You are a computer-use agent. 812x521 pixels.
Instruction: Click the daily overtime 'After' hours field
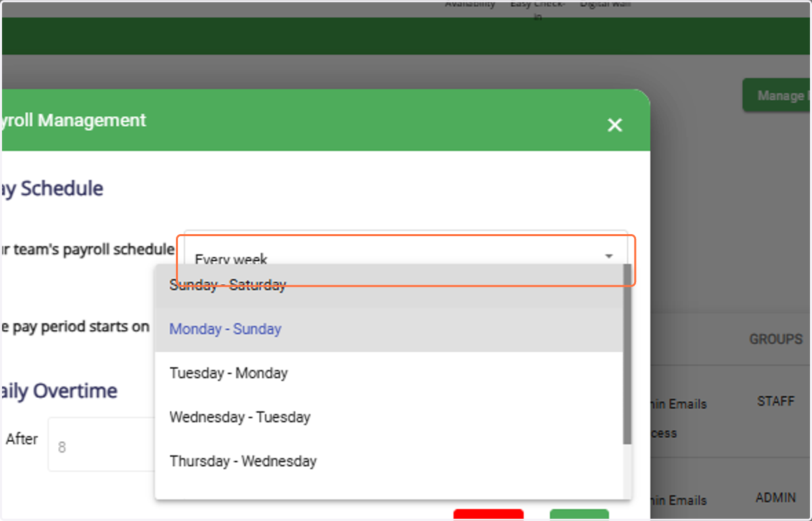click(101, 445)
